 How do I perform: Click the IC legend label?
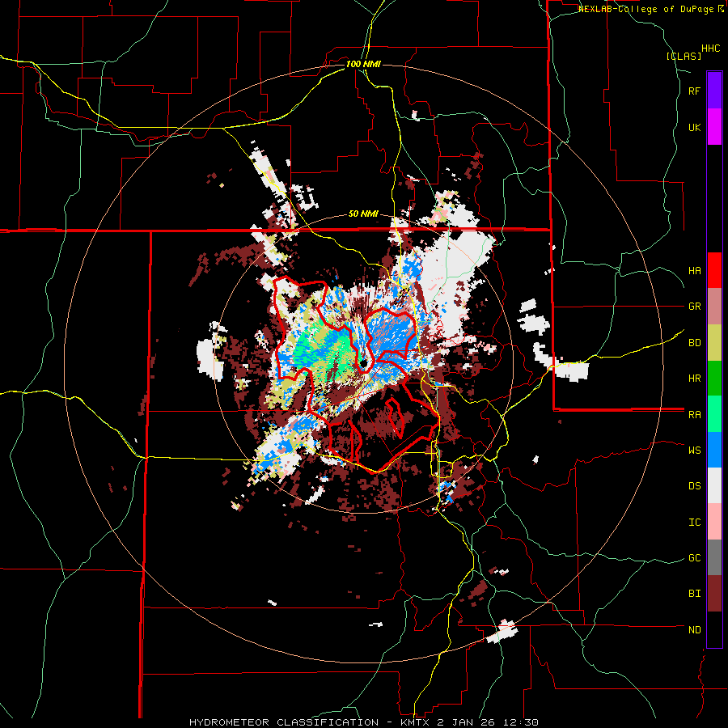point(694,523)
